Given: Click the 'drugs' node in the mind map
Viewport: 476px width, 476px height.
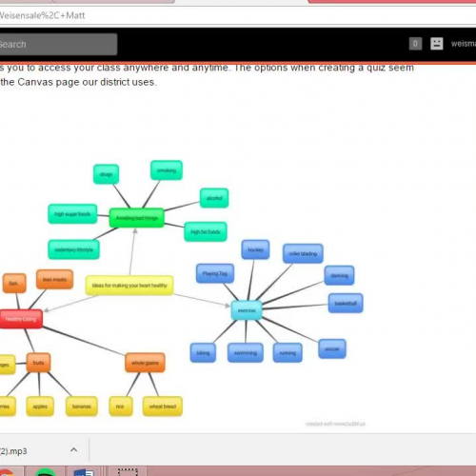Looking at the screenshot, I should click(x=106, y=174).
